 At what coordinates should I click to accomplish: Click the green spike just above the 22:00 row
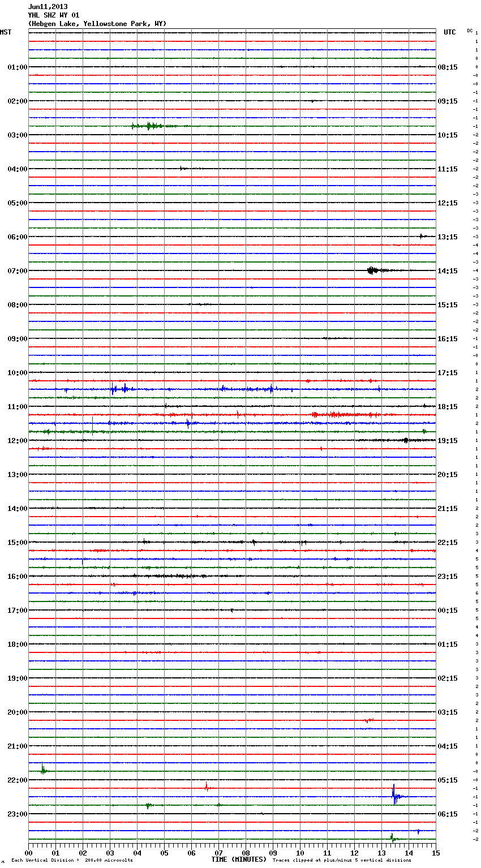tap(44, 769)
